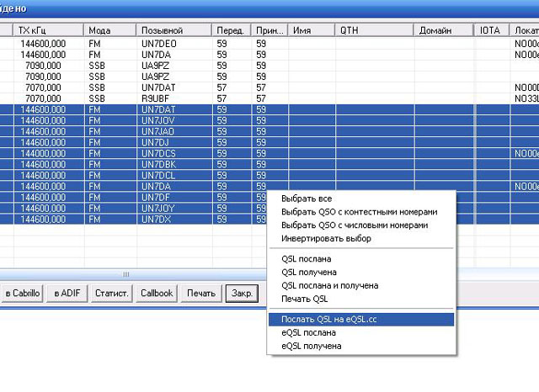539x392 pixels.
Task: Select 'eQSL получена' menu item
Action: coord(312,346)
